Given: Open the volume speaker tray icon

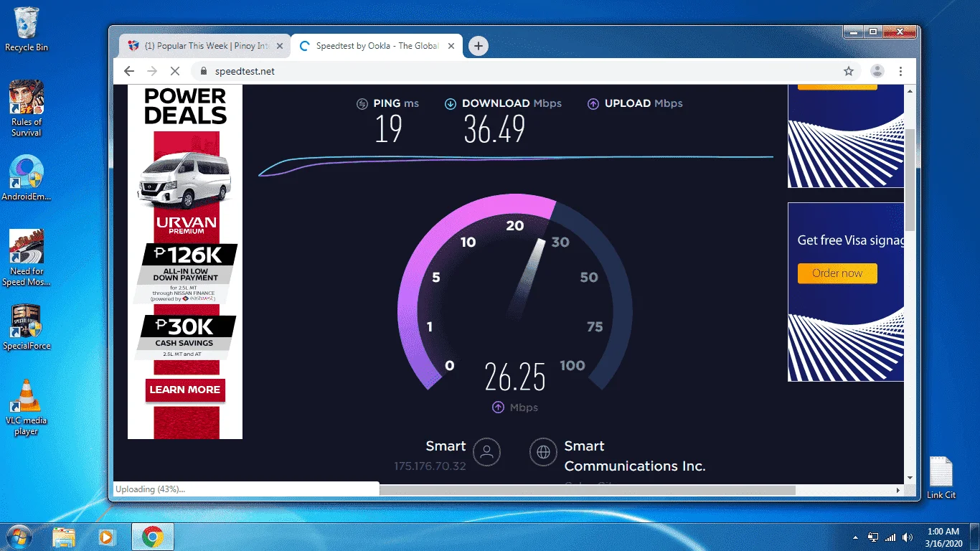Looking at the screenshot, I should tap(908, 537).
